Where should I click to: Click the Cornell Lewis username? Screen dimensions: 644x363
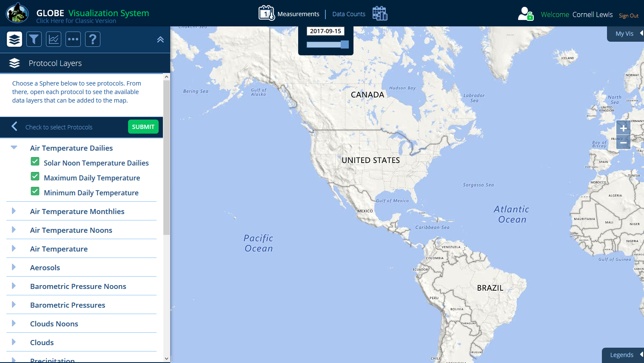pyautogui.click(x=593, y=14)
